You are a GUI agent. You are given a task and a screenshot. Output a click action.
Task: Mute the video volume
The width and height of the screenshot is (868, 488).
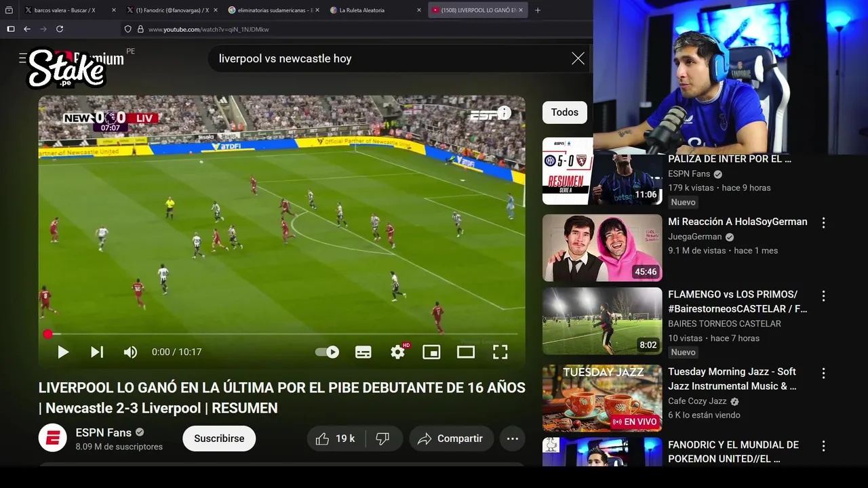coord(130,352)
